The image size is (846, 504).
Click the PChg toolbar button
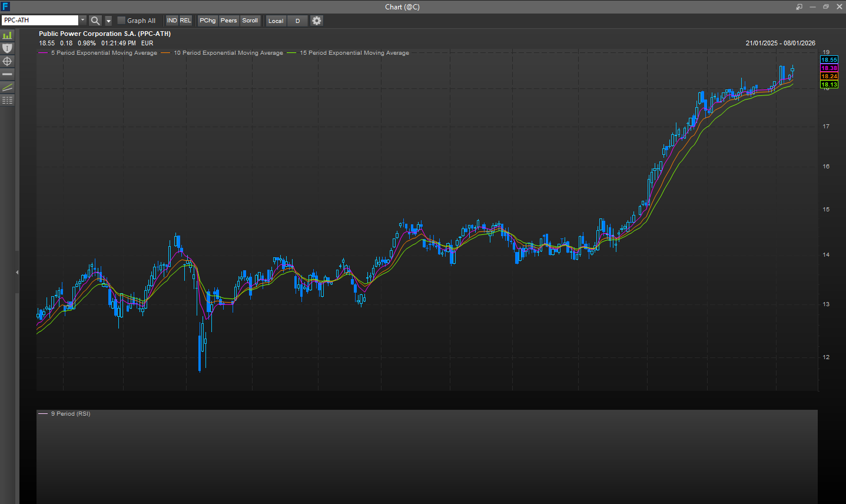pos(207,21)
